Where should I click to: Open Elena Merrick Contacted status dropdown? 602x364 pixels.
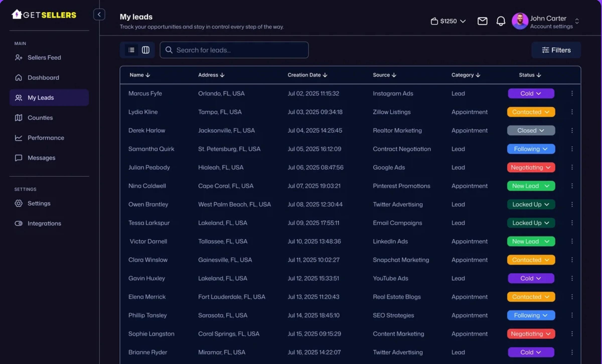click(x=531, y=297)
